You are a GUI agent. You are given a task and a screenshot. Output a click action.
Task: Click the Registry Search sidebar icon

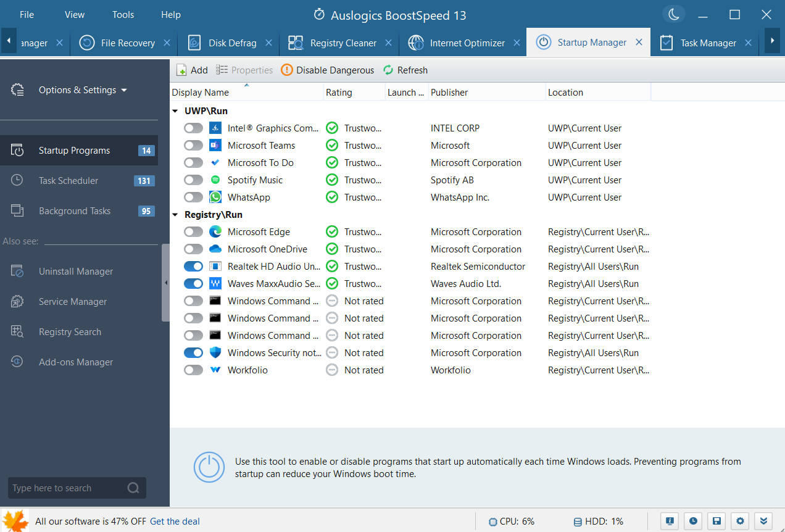coord(17,331)
